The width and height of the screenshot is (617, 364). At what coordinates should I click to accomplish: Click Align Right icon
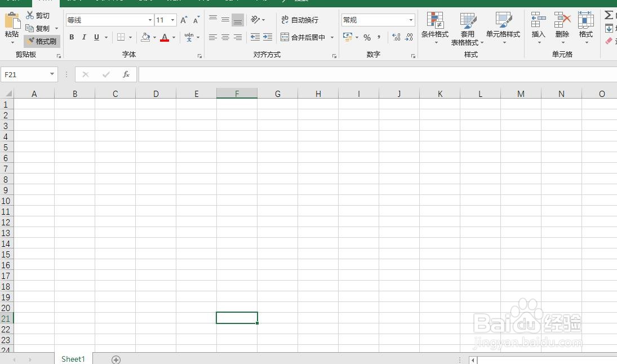(238, 37)
